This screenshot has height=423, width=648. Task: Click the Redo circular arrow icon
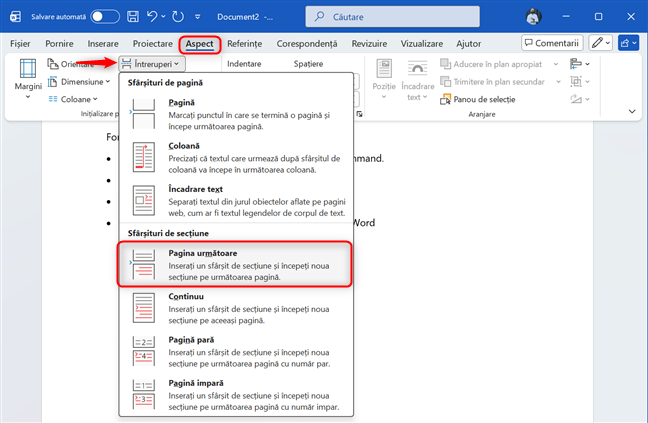[x=178, y=17]
